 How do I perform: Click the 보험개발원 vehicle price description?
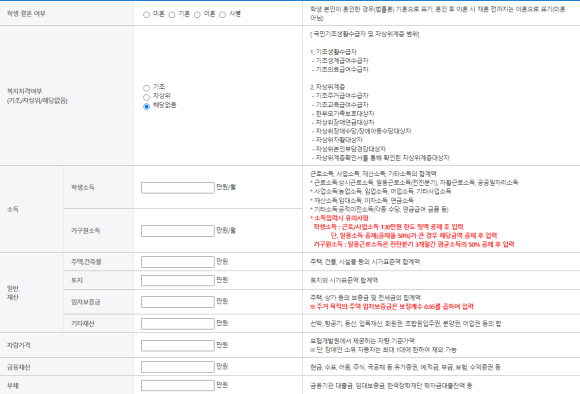click(362, 341)
